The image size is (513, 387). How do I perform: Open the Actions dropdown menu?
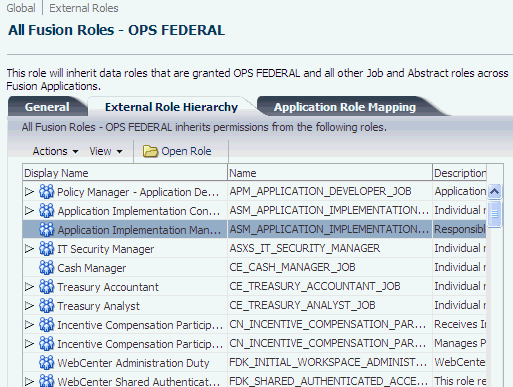pos(55,151)
